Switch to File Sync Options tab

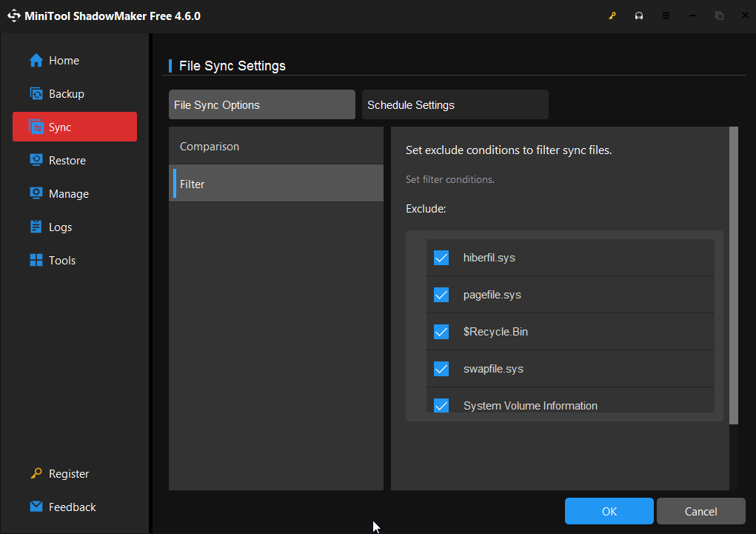click(262, 104)
